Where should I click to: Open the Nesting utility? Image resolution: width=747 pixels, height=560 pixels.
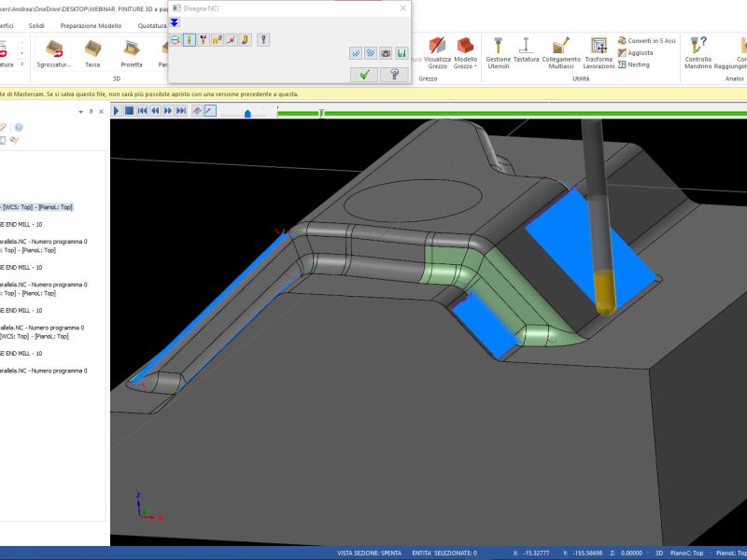point(634,64)
